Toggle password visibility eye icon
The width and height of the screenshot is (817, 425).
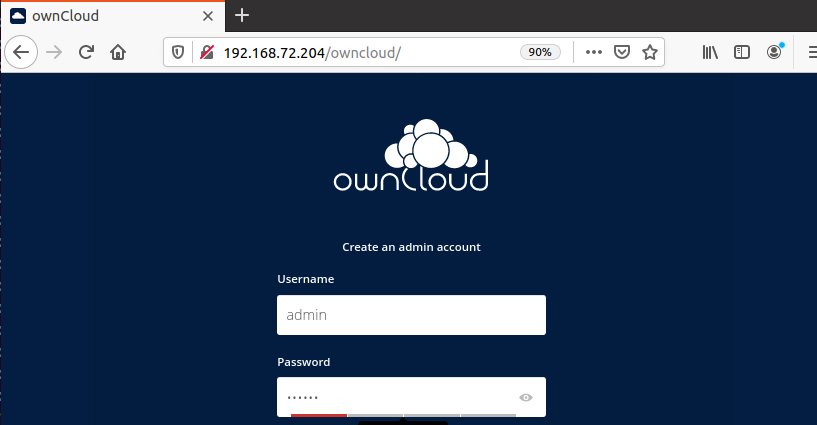click(x=526, y=398)
